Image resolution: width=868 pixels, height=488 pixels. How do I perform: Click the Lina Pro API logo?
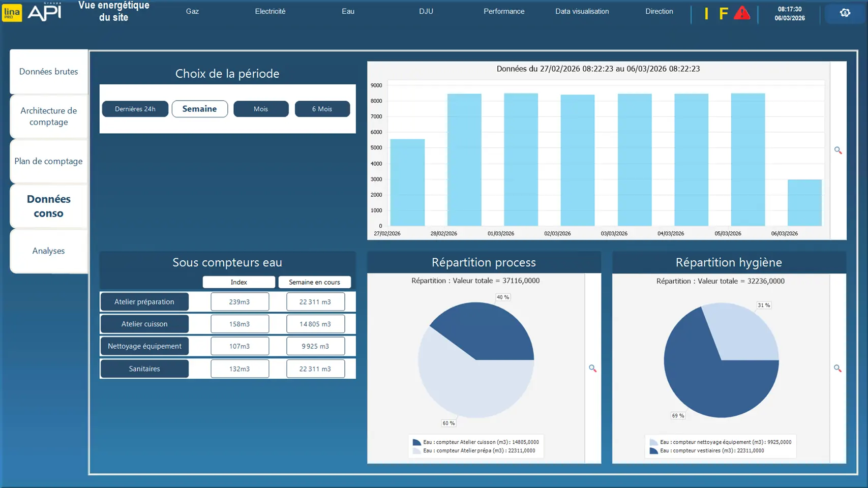click(x=33, y=12)
